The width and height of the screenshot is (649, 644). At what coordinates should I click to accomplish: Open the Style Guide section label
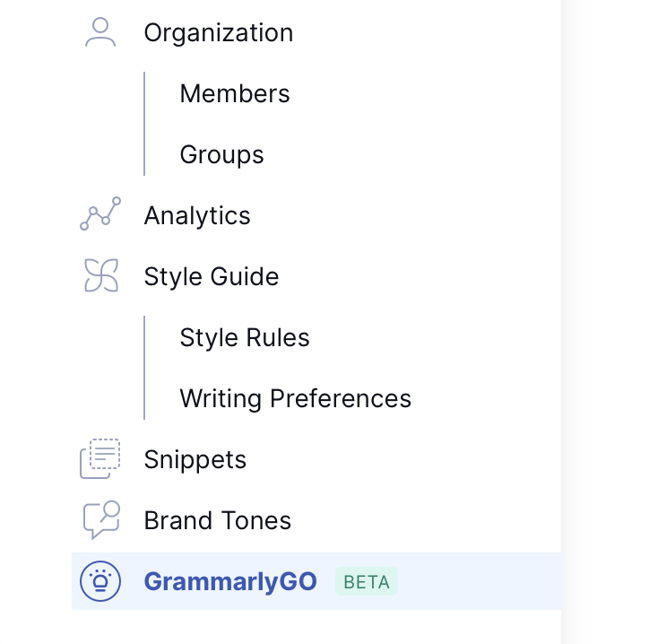pos(211,277)
